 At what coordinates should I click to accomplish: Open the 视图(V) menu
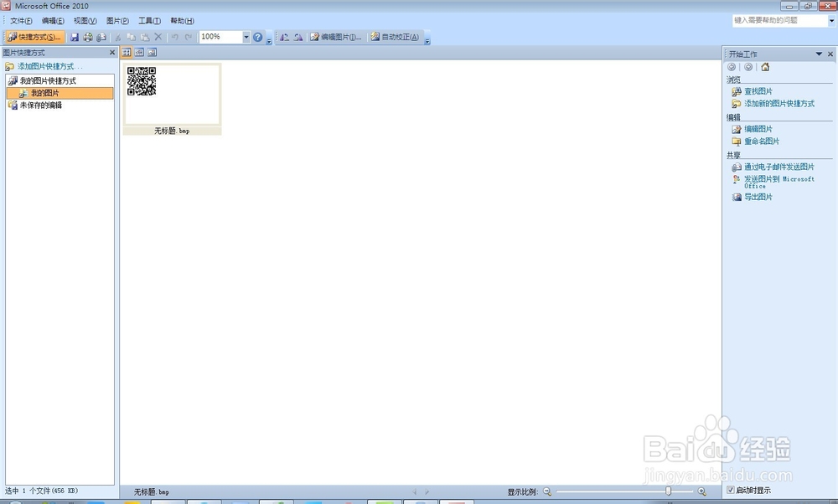[85, 21]
